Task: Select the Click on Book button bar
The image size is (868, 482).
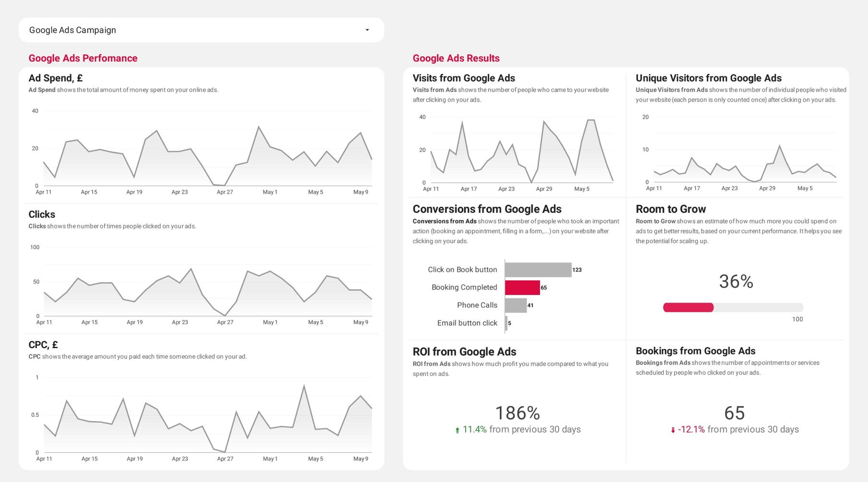Action: pyautogui.click(x=538, y=270)
